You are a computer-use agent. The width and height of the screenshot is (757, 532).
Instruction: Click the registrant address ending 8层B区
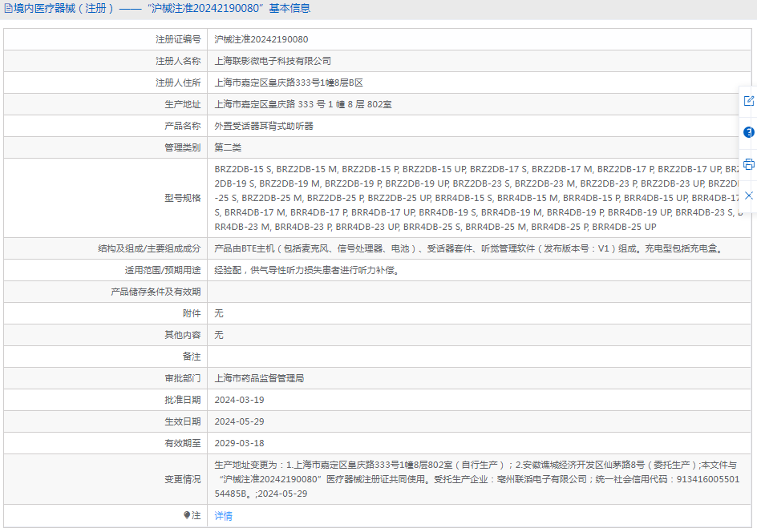(289, 83)
